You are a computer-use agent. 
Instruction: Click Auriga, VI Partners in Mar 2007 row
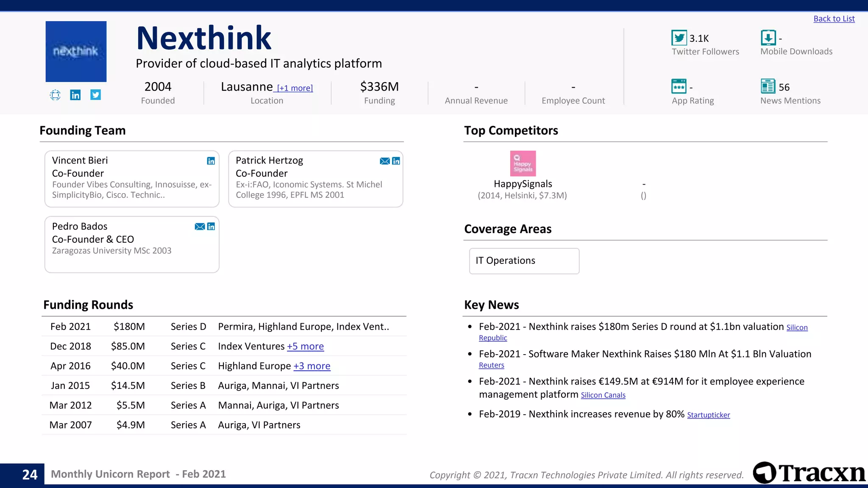point(259,425)
